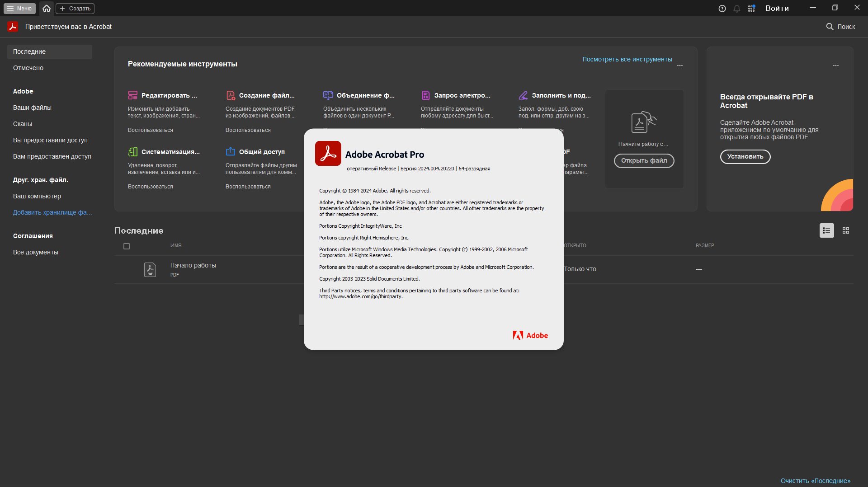Open the Меню hamburger menu
Viewport: 868px width, 488px height.
(19, 8)
